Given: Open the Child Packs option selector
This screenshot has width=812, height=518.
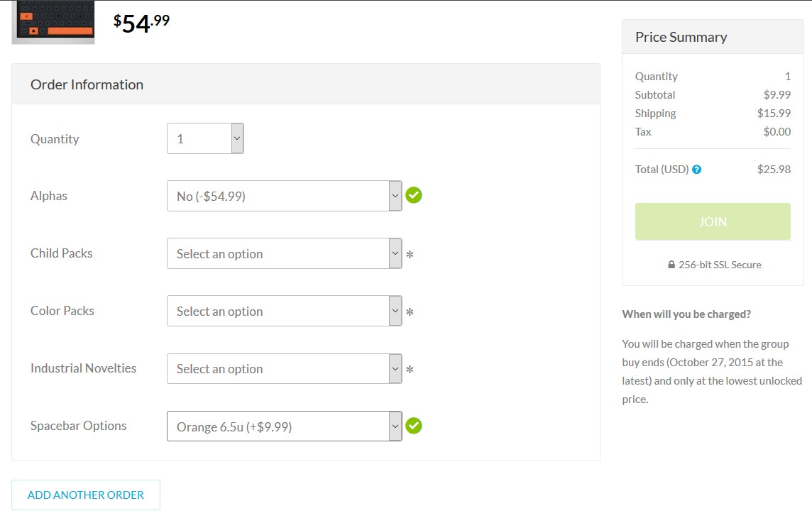Looking at the screenshot, I should click(284, 253).
